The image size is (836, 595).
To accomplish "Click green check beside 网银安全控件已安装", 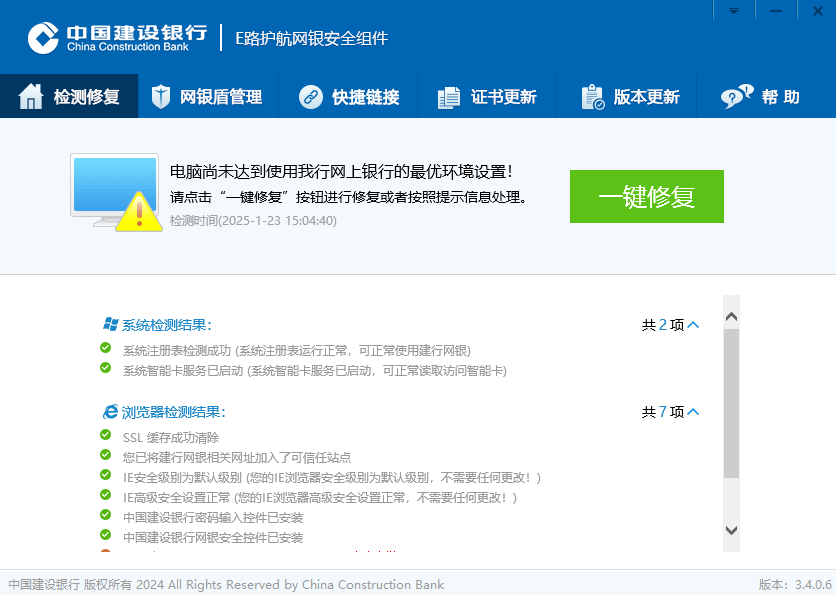I will (x=106, y=534).
